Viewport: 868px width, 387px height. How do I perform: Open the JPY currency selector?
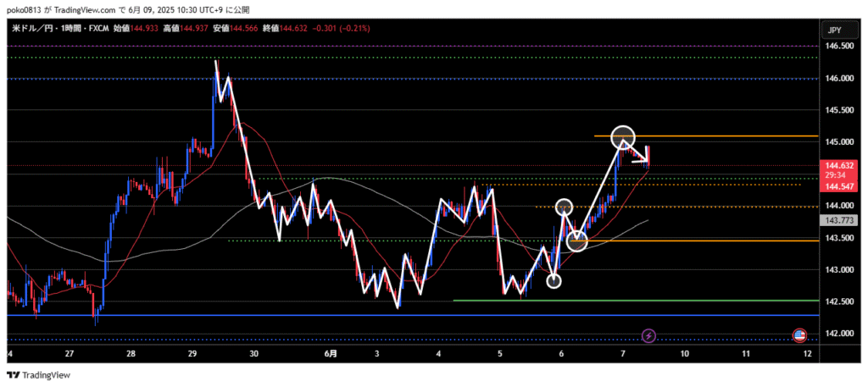point(835,30)
